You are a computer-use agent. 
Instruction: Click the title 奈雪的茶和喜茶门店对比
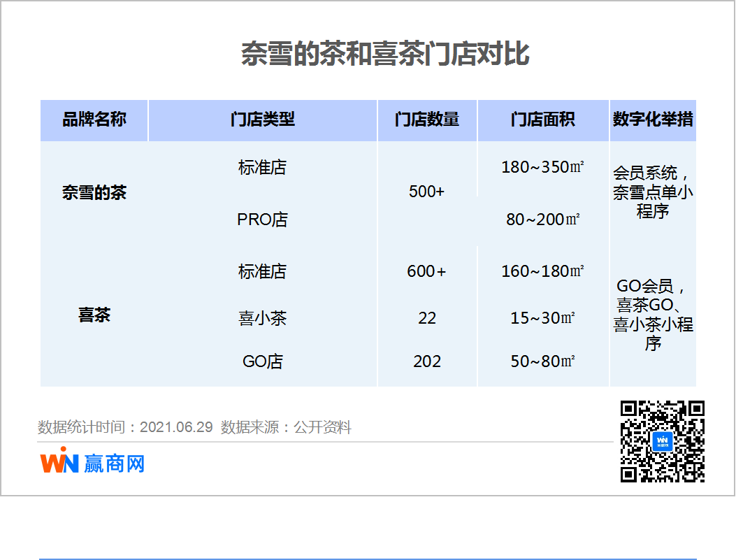coord(385,54)
